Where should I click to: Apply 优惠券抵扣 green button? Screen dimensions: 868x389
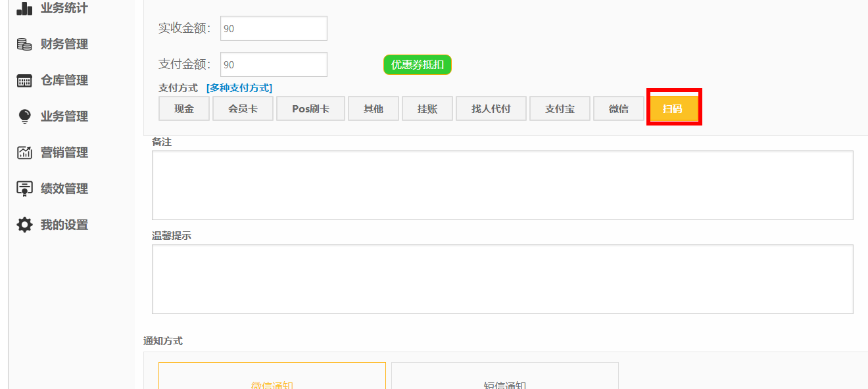[x=418, y=65]
